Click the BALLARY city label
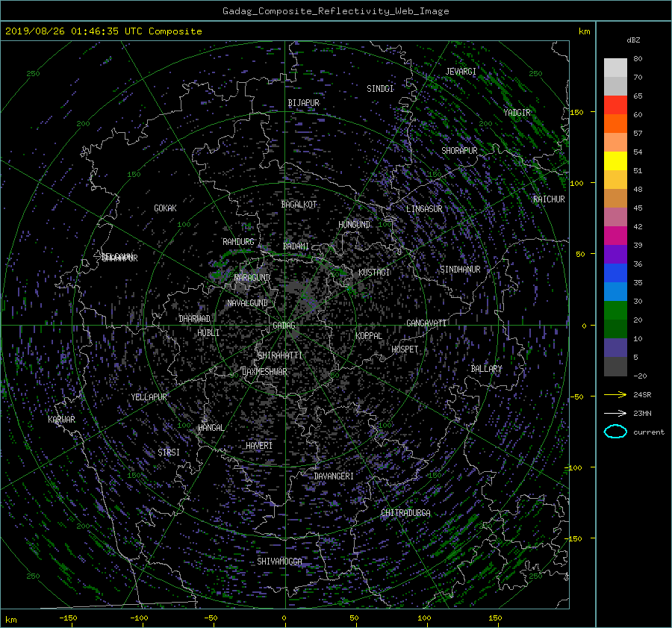This screenshot has height=628, width=672. click(486, 369)
